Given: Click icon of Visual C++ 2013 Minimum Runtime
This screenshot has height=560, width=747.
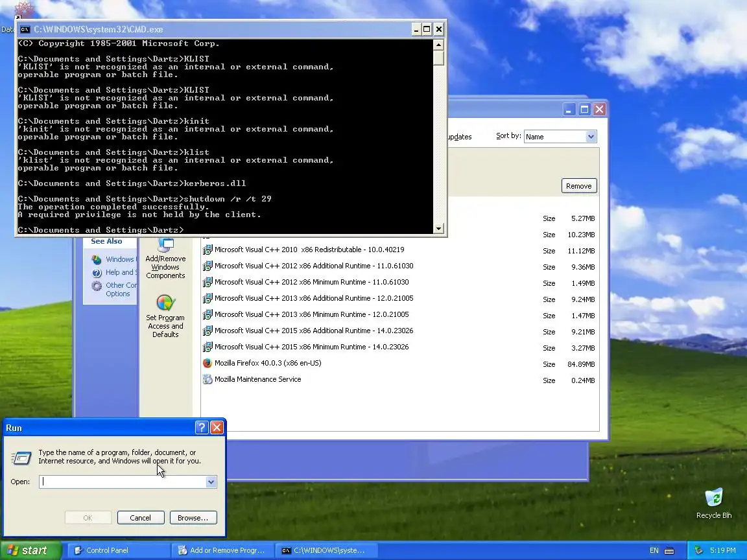Looking at the screenshot, I should pyautogui.click(x=207, y=314).
